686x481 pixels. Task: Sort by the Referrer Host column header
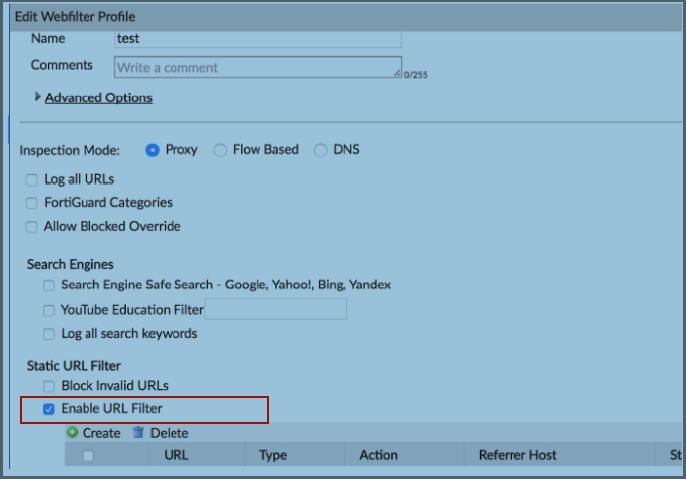(518, 455)
